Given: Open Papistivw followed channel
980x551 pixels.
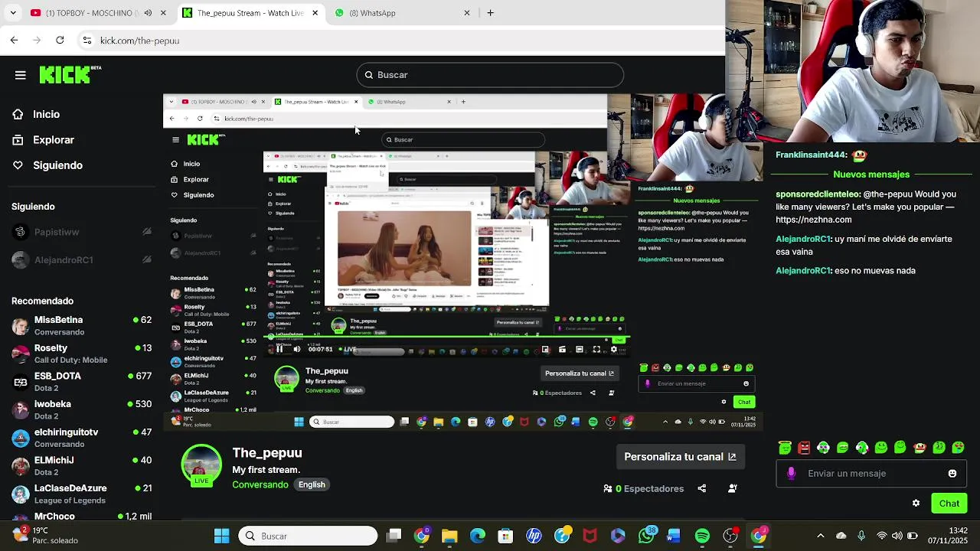Looking at the screenshot, I should [x=81, y=232].
